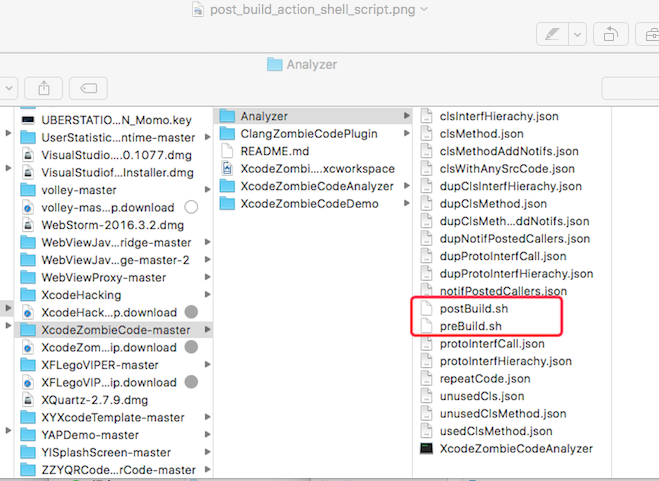Click the Finder search field

click(x=630, y=88)
